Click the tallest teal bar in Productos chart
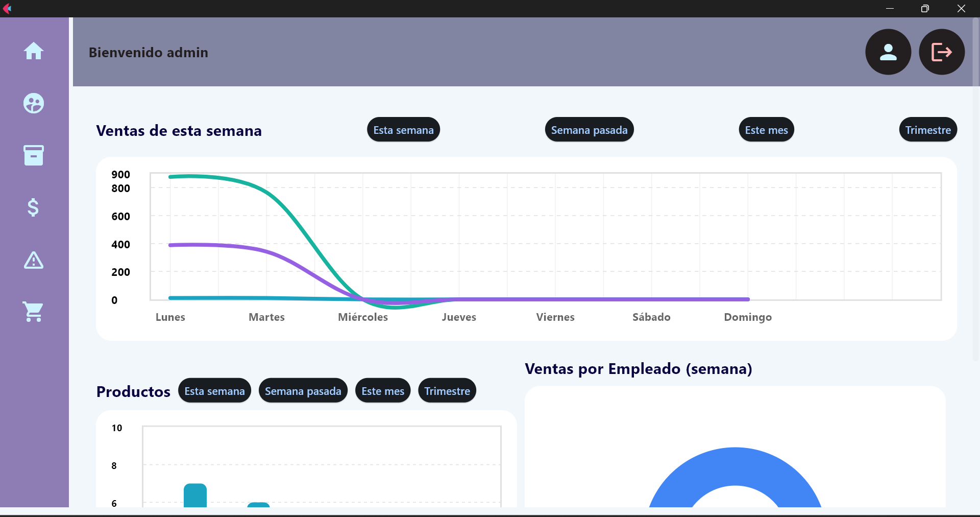Image resolution: width=980 pixels, height=517 pixels. [195, 496]
